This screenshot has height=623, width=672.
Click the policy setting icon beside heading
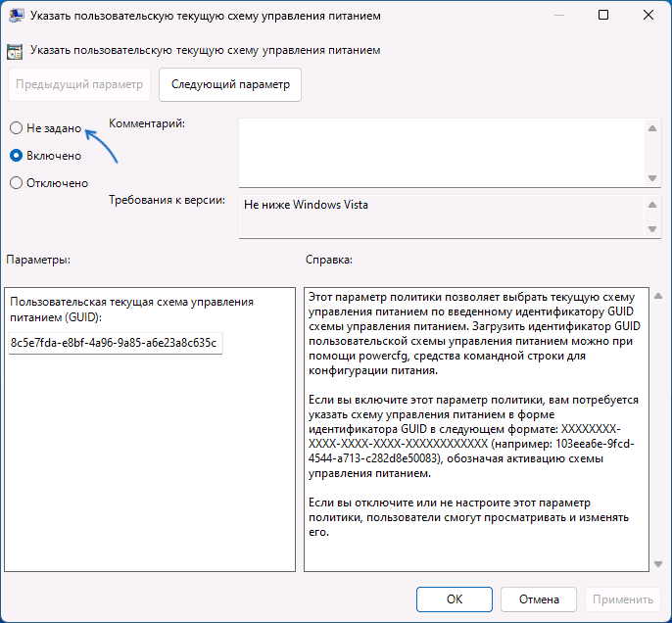pyautogui.click(x=15, y=51)
